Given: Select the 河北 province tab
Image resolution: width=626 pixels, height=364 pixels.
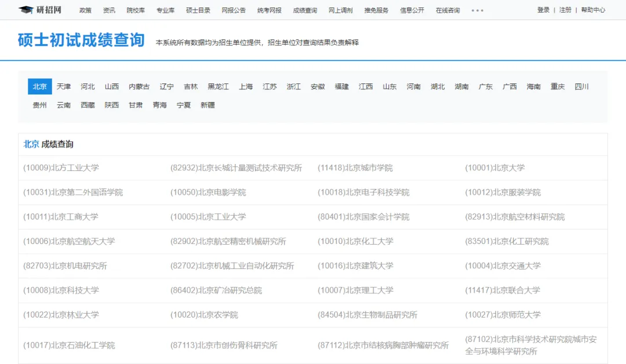Looking at the screenshot, I should [88, 86].
